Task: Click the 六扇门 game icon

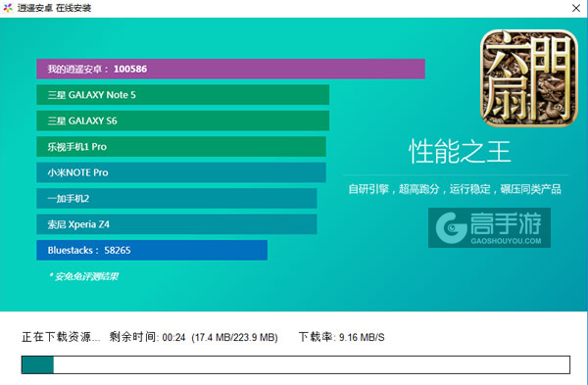Action: tap(529, 78)
